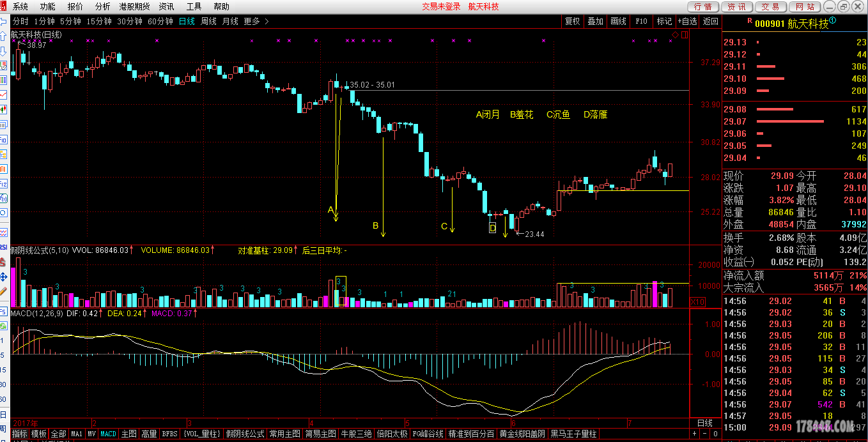Click the F10 company info button
The height and width of the screenshot is (442, 868).
[x=641, y=21]
